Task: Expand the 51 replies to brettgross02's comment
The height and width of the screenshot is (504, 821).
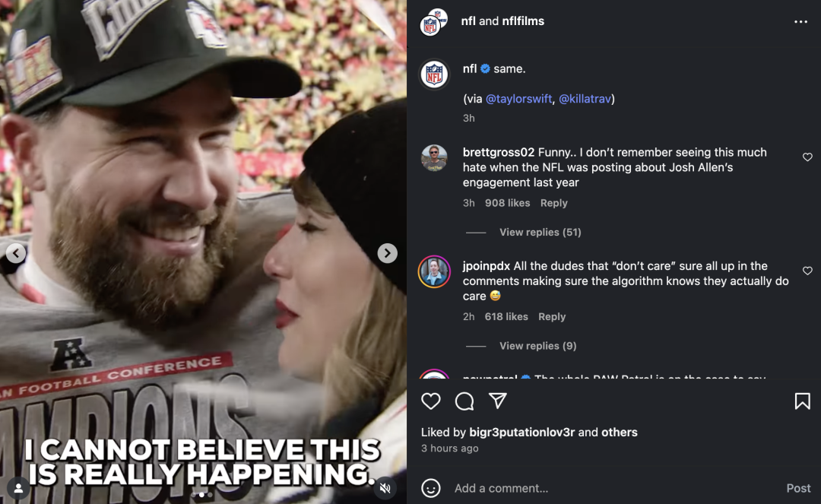Action: pyautogui.click(x=540, y=233)
